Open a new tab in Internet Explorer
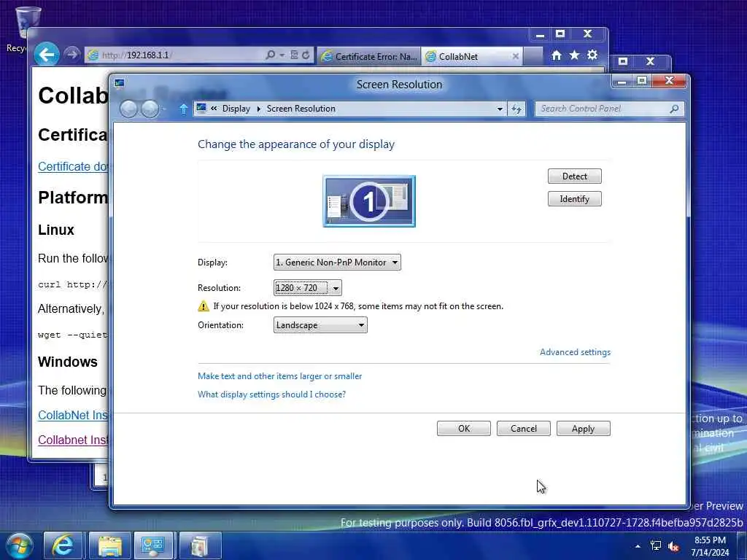This screenshot has height=560, width=747. pyautogui.click(x=533, y=56)
